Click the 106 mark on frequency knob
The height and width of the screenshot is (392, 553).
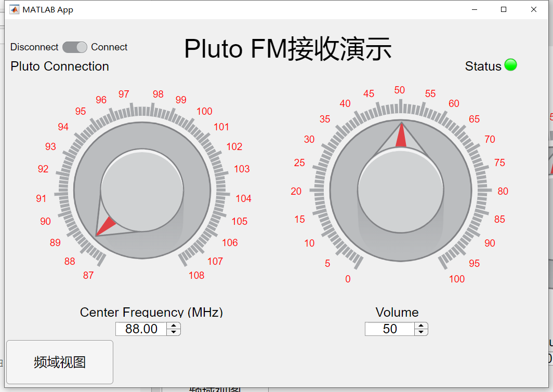(x=230, y=242)
